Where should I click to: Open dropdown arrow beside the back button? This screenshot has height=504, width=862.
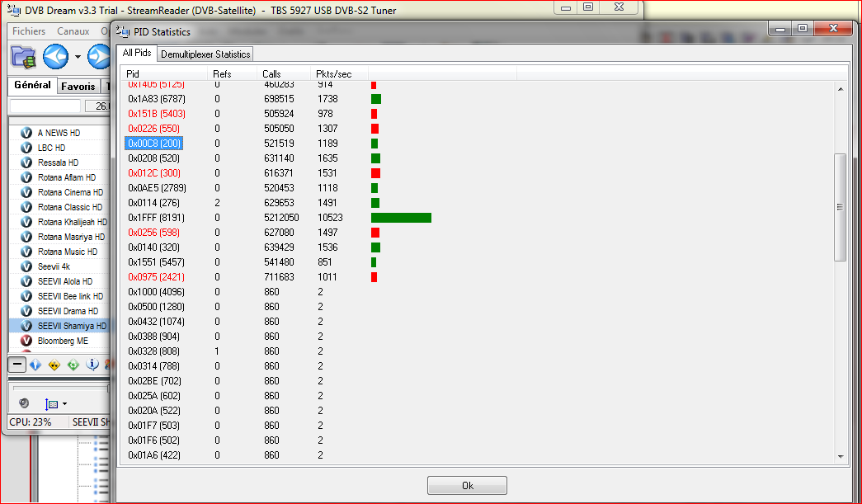click(78, 58)
